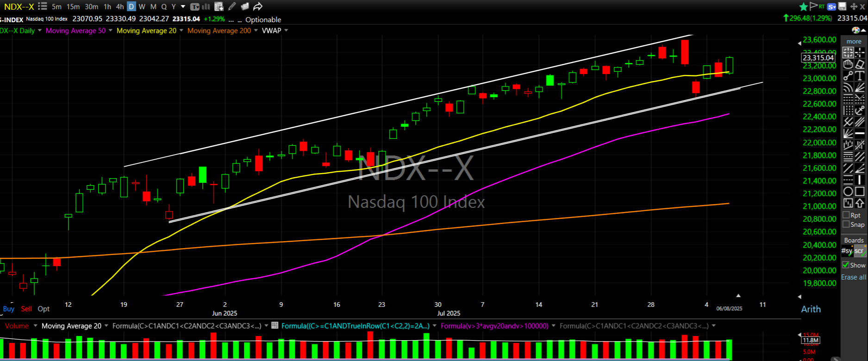Viewport: 868px width, 361px height.
Task: Select the trendline drawing tool
Action: 848,75
